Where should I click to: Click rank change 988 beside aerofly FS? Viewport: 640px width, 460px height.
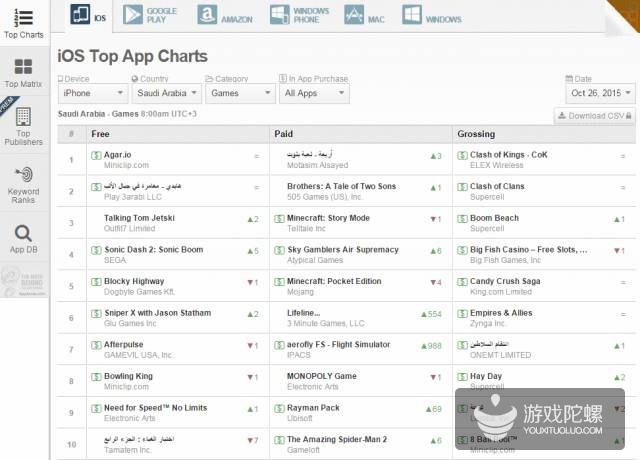click(431, 346)
